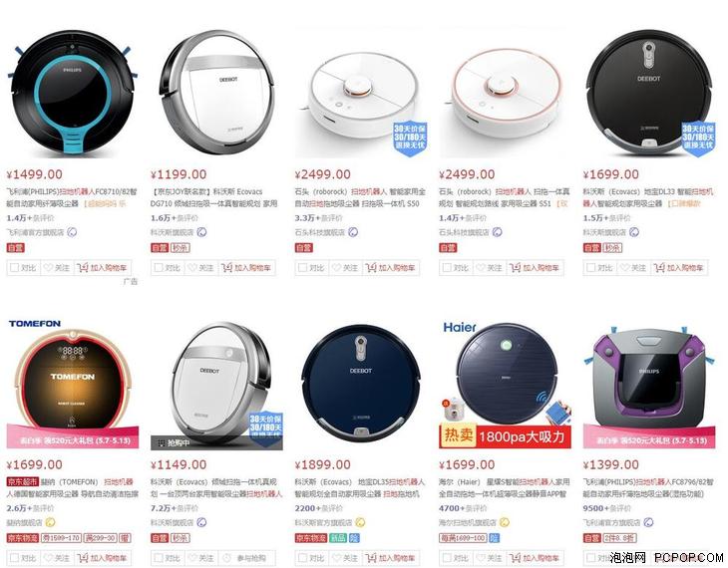Click the yellow seller icon beside the 海尔 store name
This screenshot has height=568, width=728.
505,522
